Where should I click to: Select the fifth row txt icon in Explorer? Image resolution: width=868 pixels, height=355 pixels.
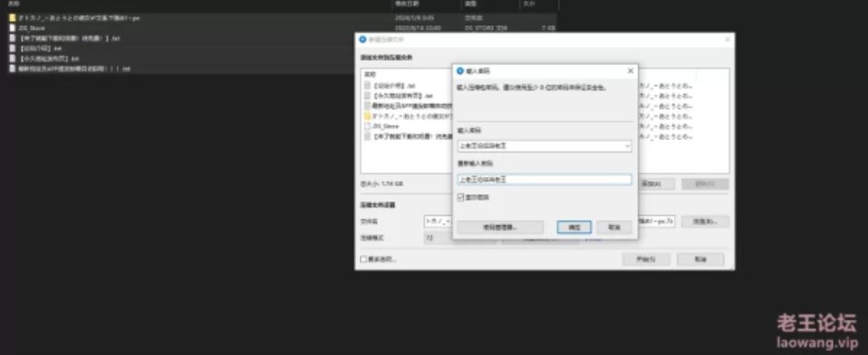click(12, 58)
